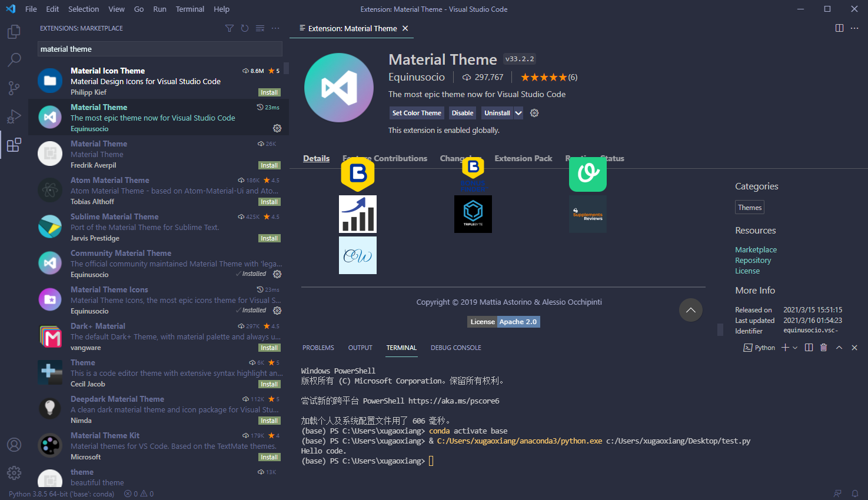Open editor More Actions ellipsis

click(x=854, y=28)
